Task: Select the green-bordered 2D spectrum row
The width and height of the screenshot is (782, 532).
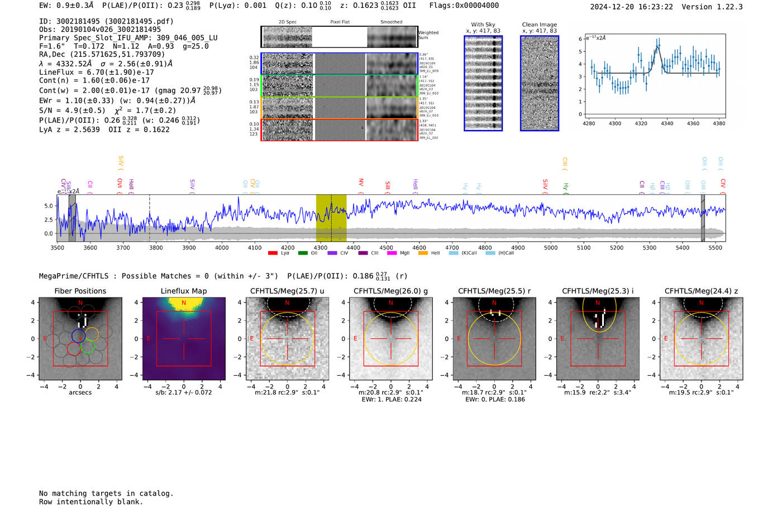Action: (340, 86)
